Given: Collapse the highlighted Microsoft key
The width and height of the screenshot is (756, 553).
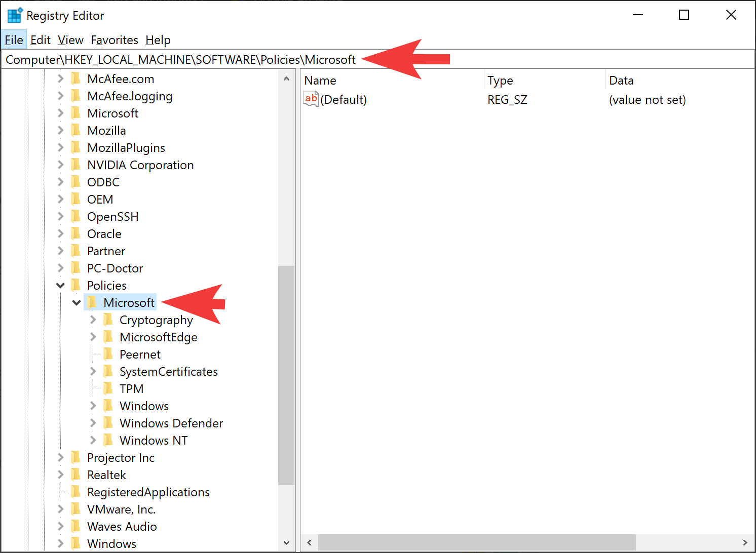Looking at the screenshot, I should 77,302.
